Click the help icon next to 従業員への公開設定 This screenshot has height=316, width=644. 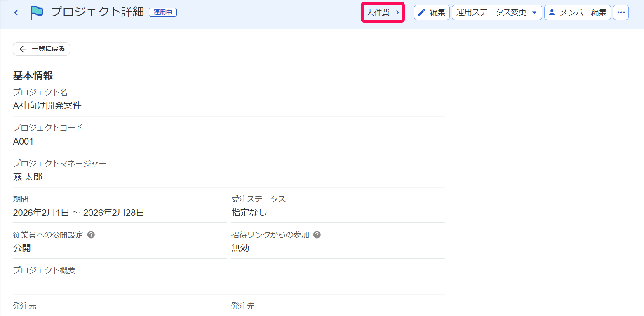point(92,235)
